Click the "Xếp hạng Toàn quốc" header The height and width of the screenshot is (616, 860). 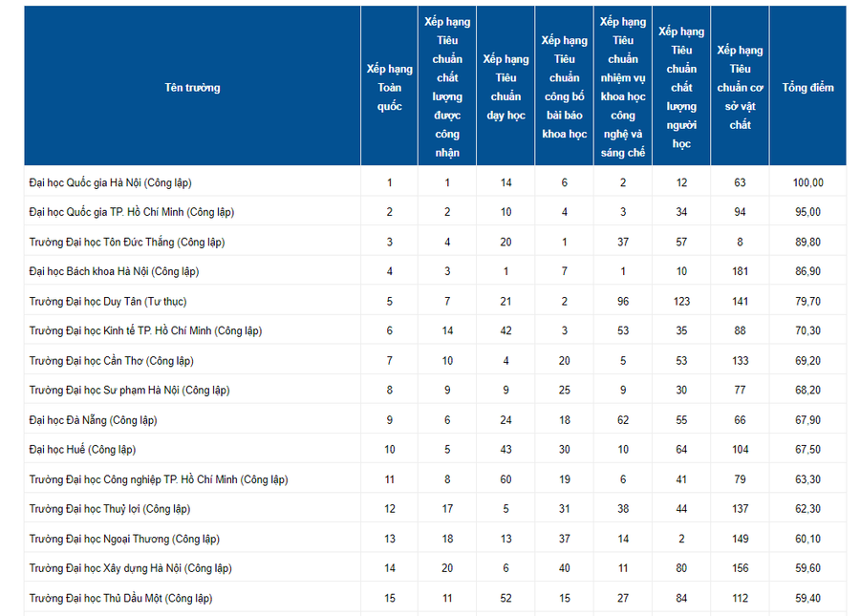[389, 88]
